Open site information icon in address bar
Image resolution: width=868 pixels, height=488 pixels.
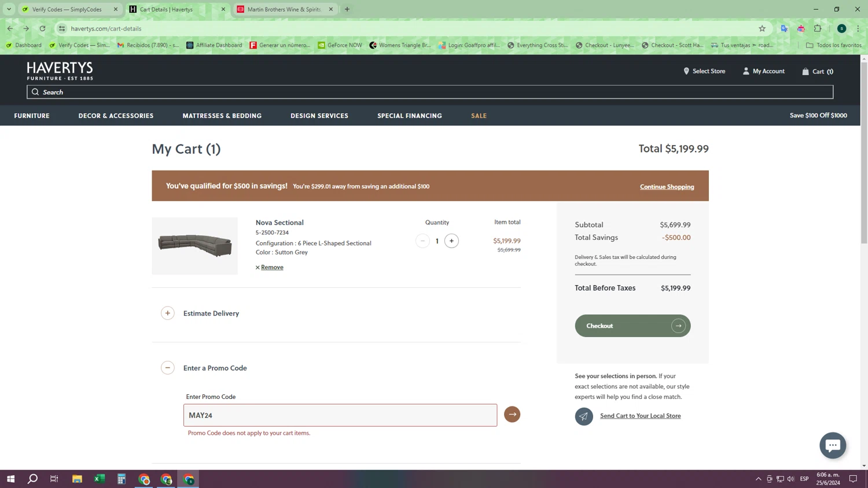click(x=62, y=28)
